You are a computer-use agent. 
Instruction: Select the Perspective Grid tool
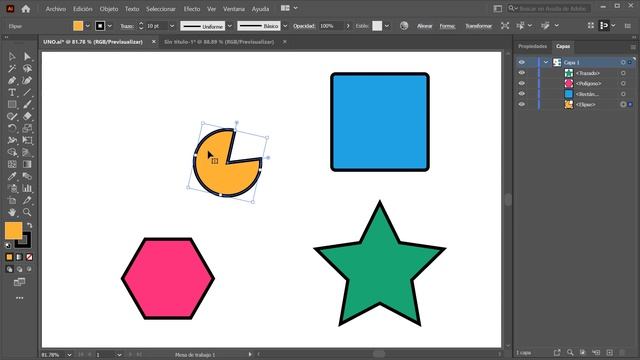(27, 152)
